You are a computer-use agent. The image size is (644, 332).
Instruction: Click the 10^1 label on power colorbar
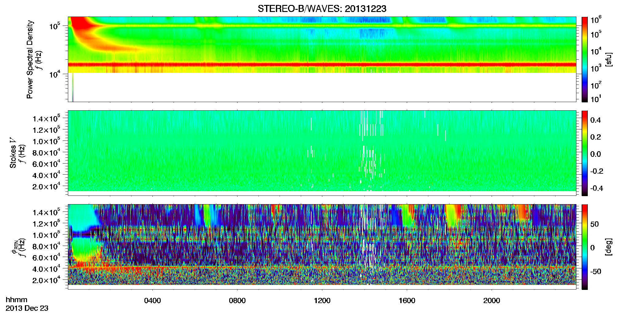[596, 99]
